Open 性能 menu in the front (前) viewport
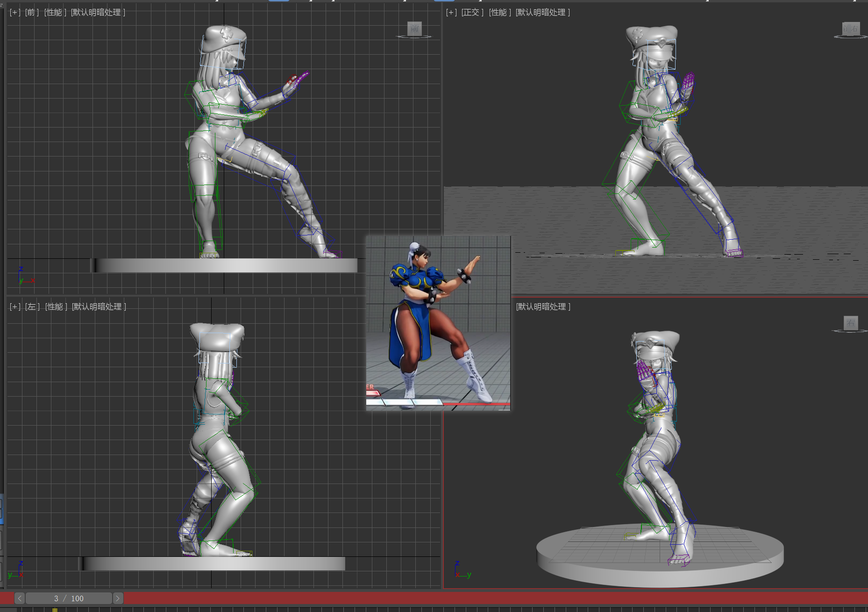Image resolution: width=868 pixels, height=612 pixels. (55, 12)
